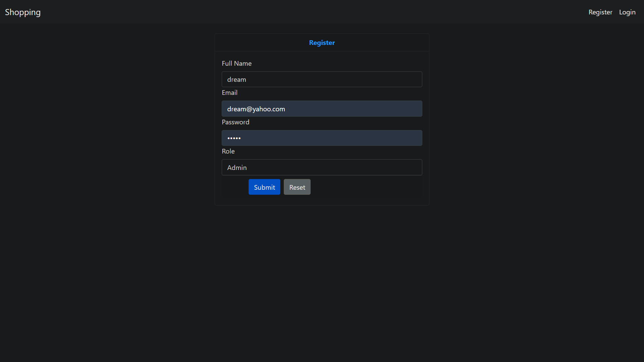The width and height of the screenshot is (644, 362).
Task: Select the Login link in the header
Action: [x=627, y=12]
